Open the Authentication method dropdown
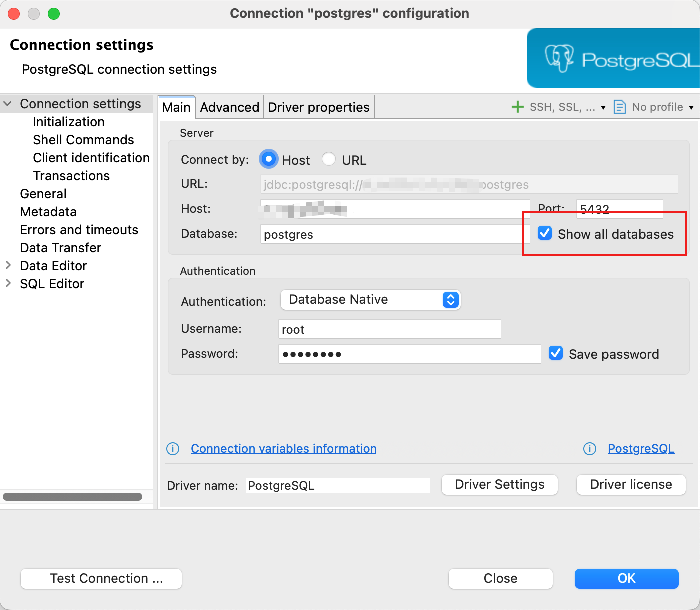This screenshot has height=610, width=700. [370, 300]
